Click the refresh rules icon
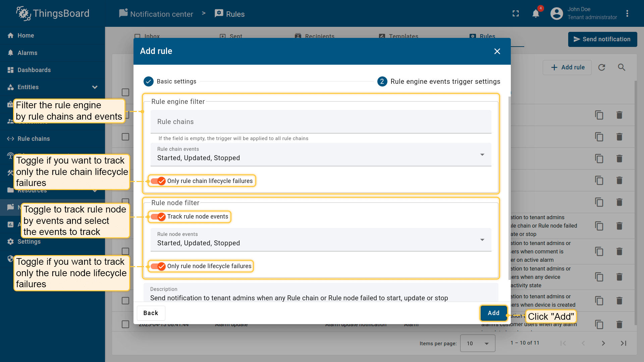The width and height of the screenshot is (644, 362). click(602, 67)
